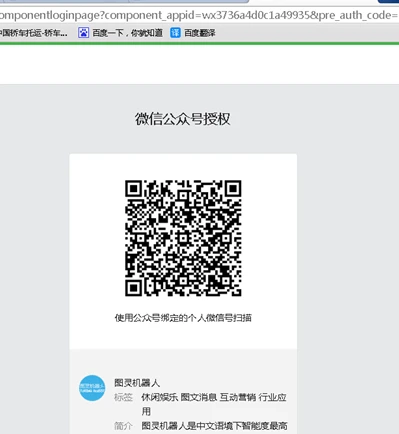Click the blue translate bookmark icon
Viewport: 399px width, 434px height.
pos(175,33)
